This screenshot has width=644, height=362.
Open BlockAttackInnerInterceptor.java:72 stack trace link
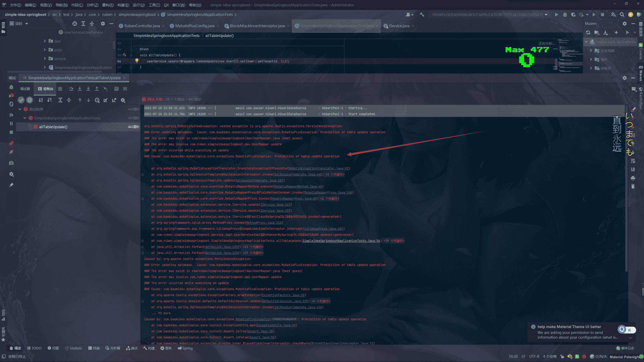342,343
